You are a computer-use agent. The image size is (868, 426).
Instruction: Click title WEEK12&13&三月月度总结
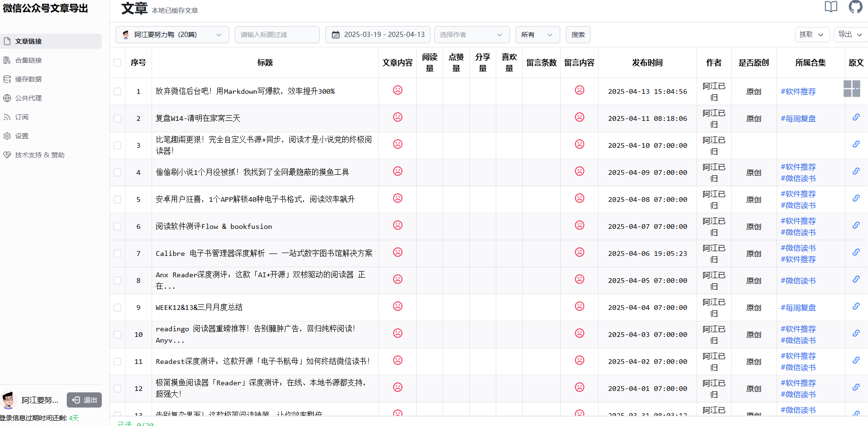[x=199, y=308]
